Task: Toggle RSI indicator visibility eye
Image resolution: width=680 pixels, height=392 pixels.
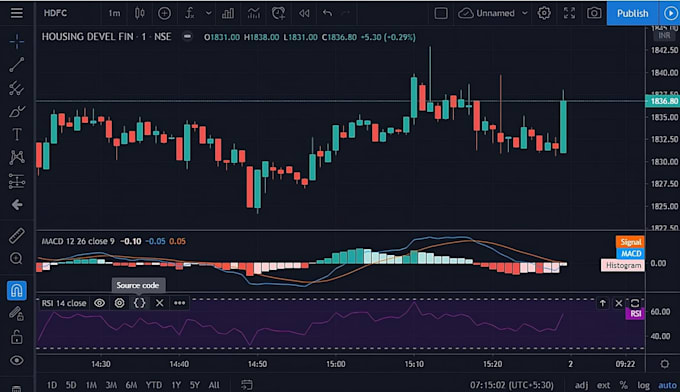Action: coord(99,303)
